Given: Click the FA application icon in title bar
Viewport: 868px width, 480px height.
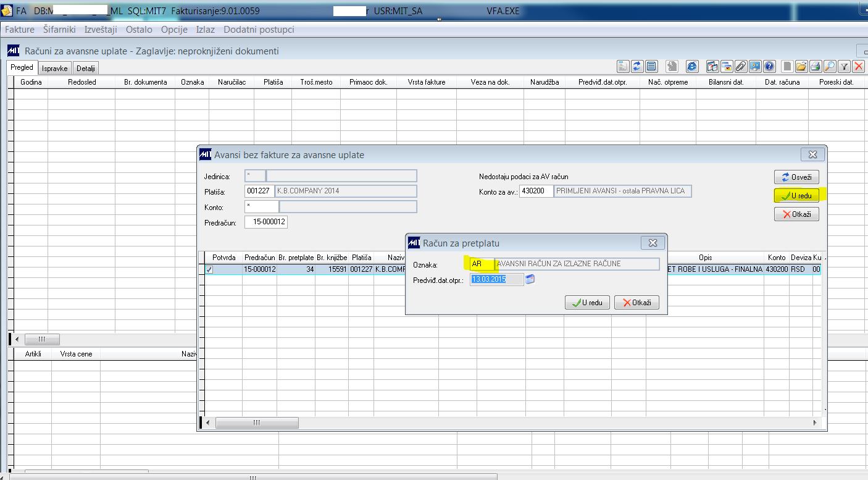Looking at the screenshot, I should click(6, 11).
